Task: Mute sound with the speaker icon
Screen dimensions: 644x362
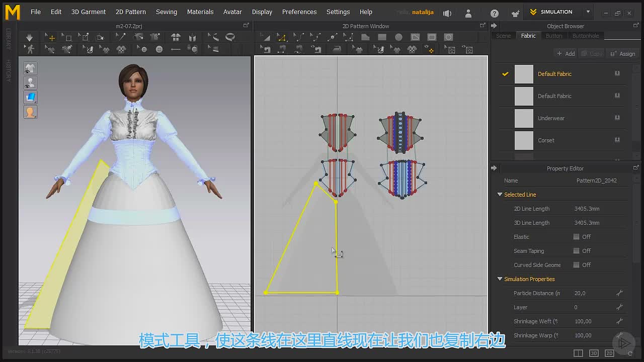Action: coord(447,13)
